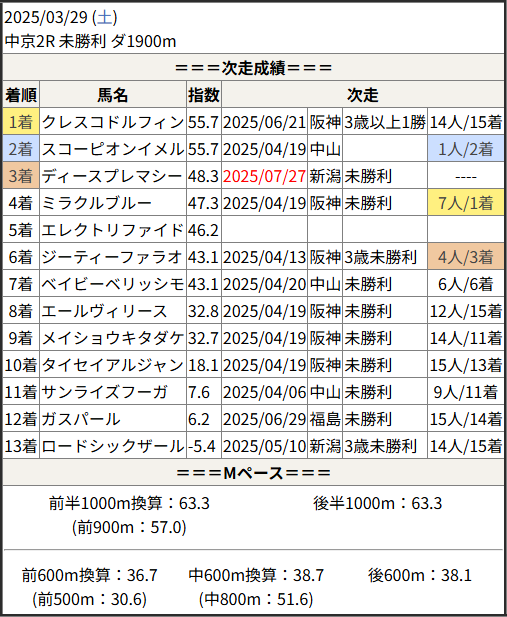Image resolution: width=507 pixels, height=617 pixels.
Task: Click the orange 3着 rank cell
Action: coord(21,175)
